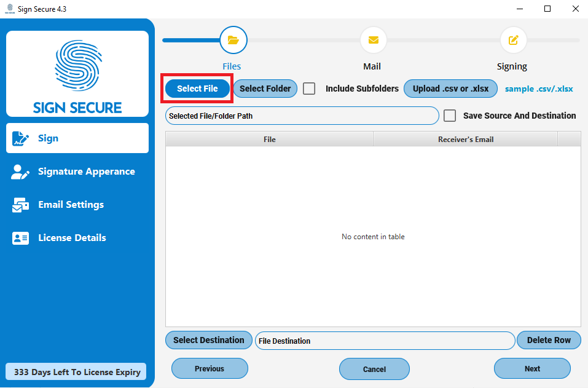Click the Cancel button
The image size is (588, 388).
pos(374,369)
